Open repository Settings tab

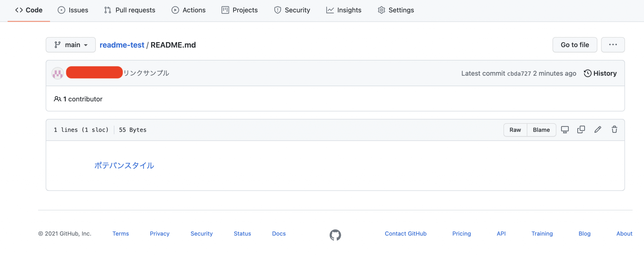coord(396,10)
